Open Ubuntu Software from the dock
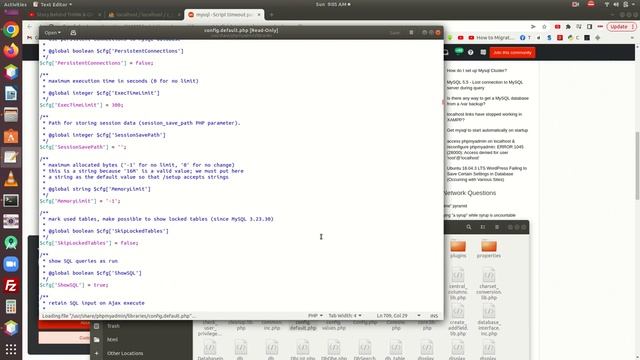 (11, 136)
